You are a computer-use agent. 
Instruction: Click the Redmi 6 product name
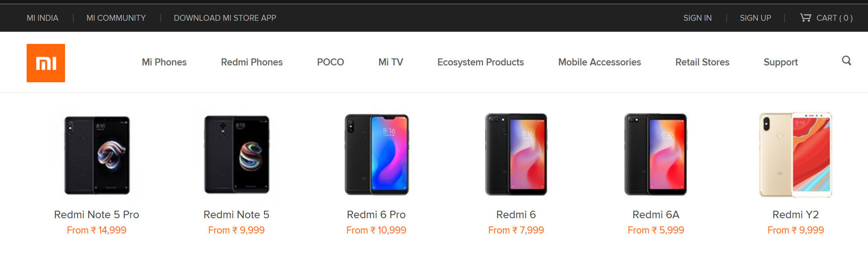click(516, 214)
